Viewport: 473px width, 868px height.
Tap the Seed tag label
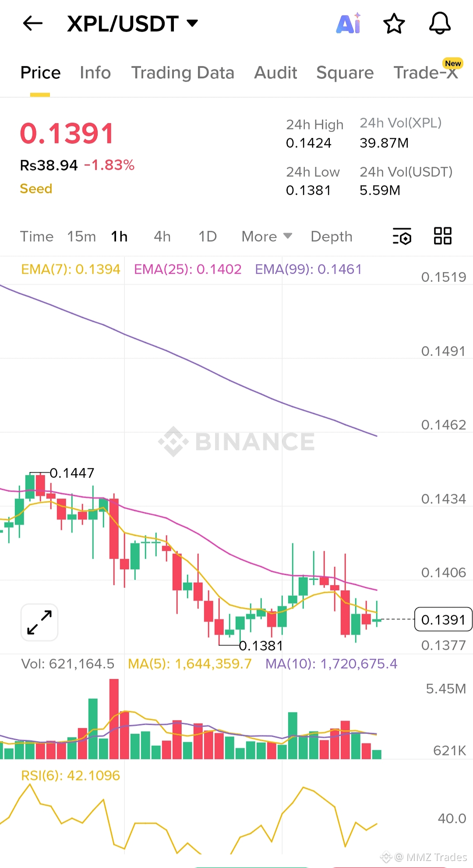(x=36, y=189)
